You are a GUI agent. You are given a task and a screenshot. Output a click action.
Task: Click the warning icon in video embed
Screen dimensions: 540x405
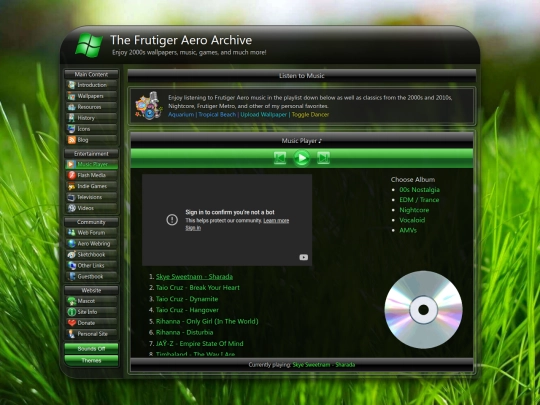[x=172, y=220]
